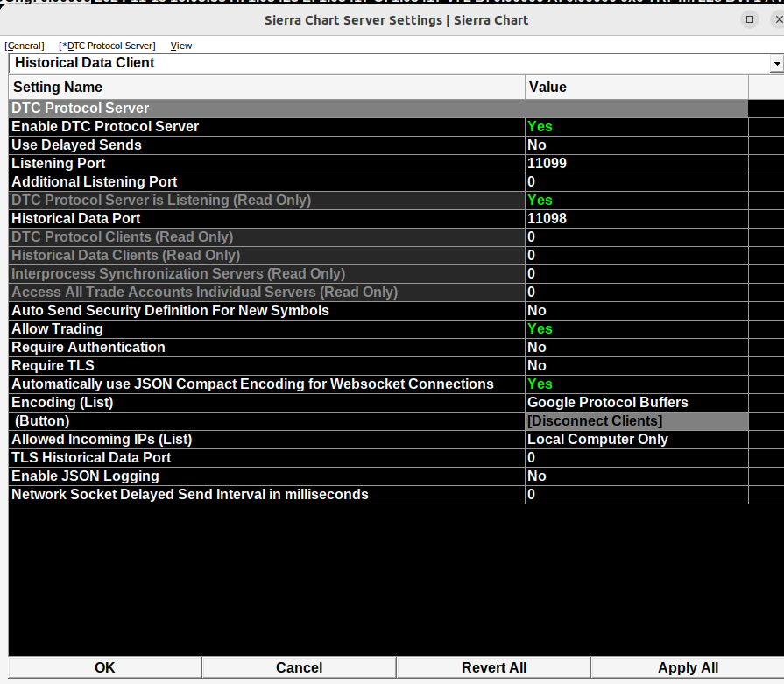Open the General menu

click(x=25, y=46)
